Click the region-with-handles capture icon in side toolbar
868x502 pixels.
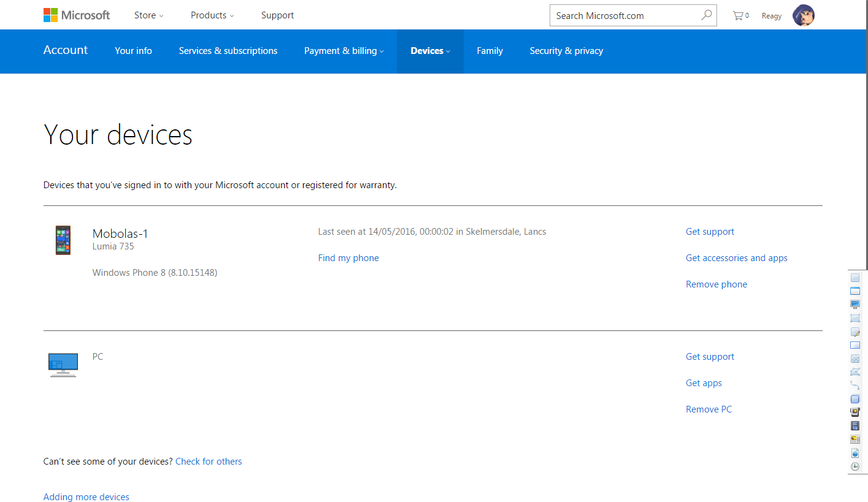tap(855, 318)
